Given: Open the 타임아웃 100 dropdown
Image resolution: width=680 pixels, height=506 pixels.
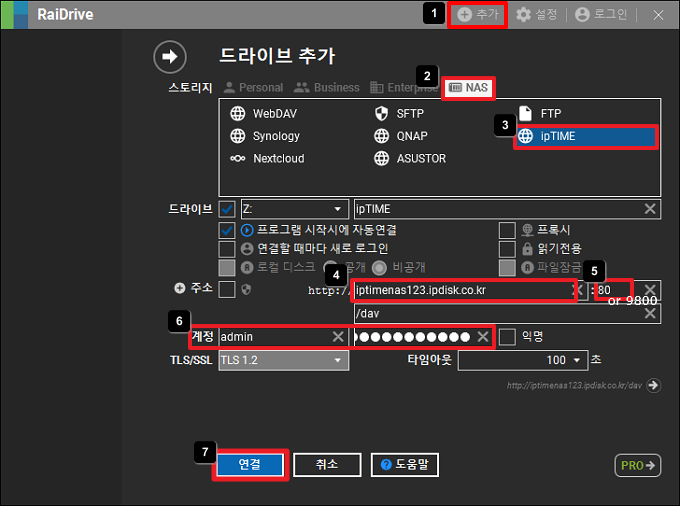Looking at the screenshot, I should click(x=523, y=360).
